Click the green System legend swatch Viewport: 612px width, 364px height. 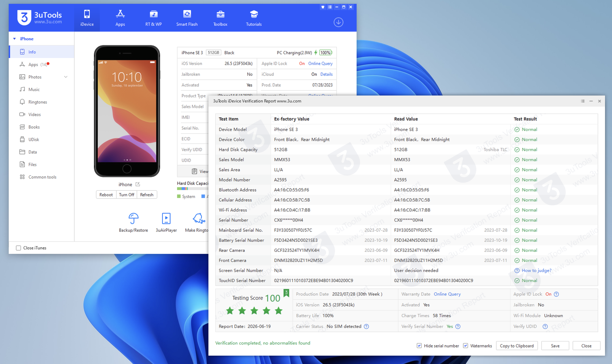coord(179,197)
